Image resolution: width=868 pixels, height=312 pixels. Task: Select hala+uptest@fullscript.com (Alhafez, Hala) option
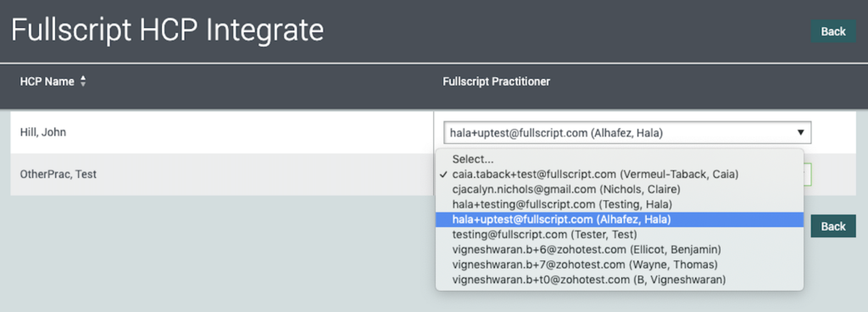(x=620, y=220)
